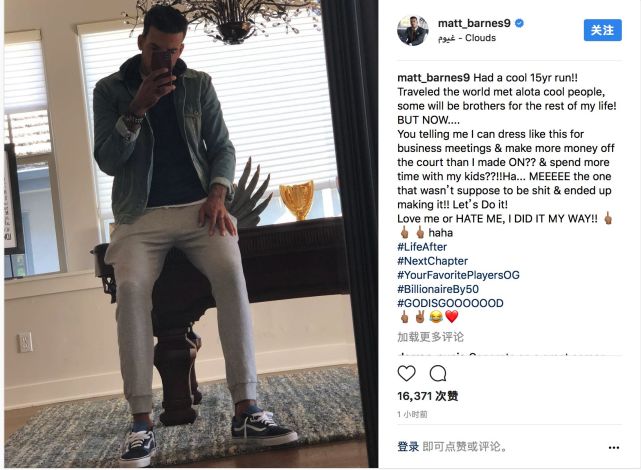Open the #GODISGOOOOOOD hashtag
Viewport: 641px width, 470px height.
point(450,303)
